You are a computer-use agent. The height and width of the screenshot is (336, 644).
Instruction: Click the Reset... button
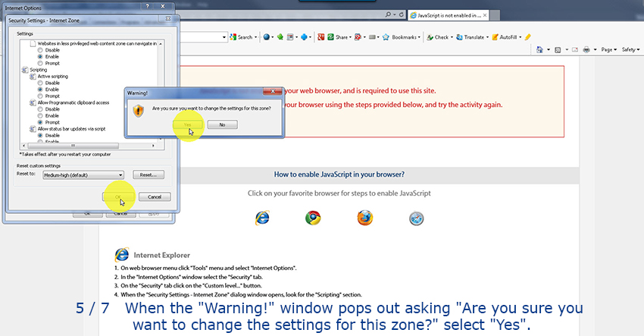pyautogui.click(x=148, y=174)
